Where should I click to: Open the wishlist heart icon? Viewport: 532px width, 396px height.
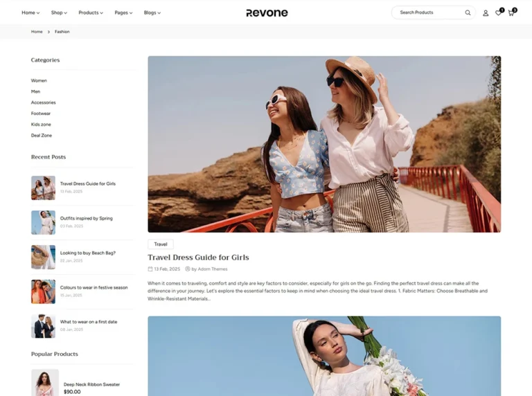pos(498,13)
